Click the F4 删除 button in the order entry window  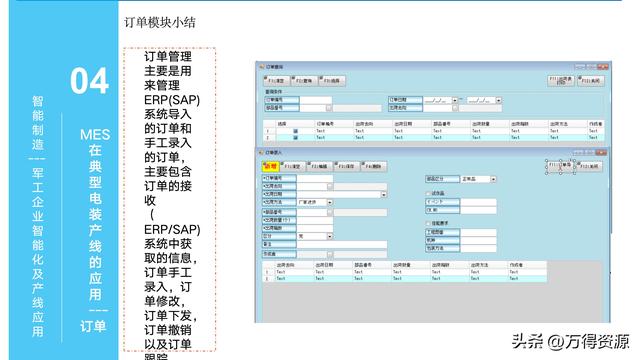tap(373, 166)
